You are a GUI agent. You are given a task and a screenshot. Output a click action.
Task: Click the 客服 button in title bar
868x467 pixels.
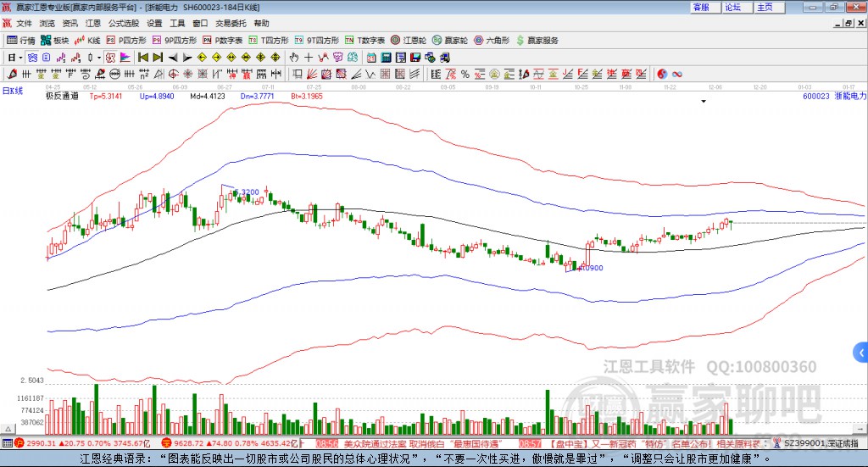pyautogui.click(x=705, y=7)
